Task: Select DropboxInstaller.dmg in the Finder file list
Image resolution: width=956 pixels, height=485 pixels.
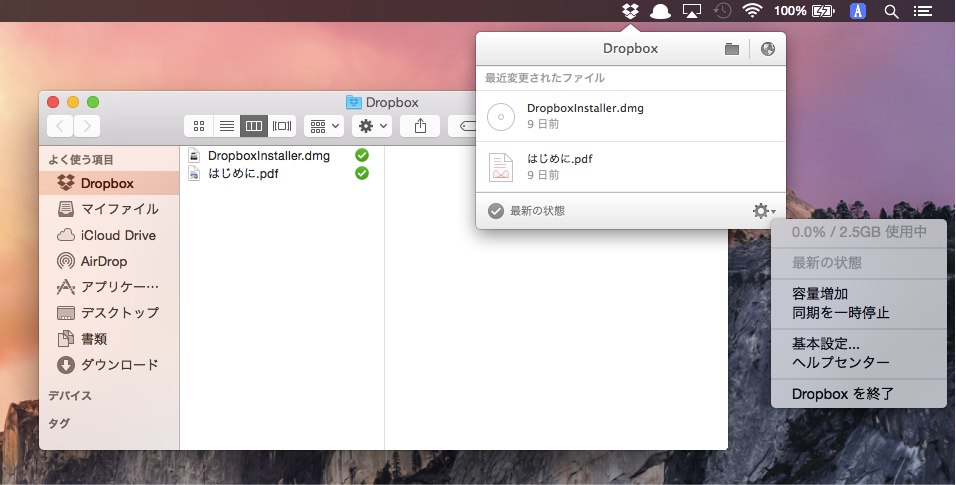Action: click(x=269, y=156)
